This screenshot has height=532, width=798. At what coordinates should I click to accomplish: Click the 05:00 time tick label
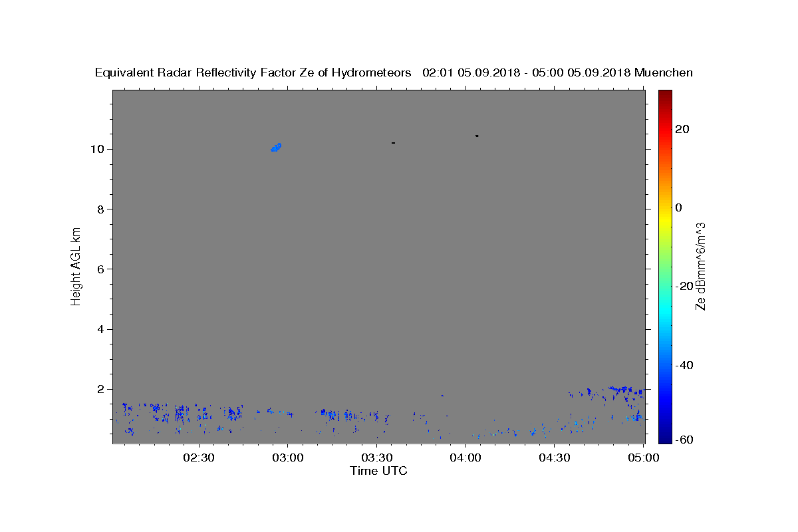(644, 458)
